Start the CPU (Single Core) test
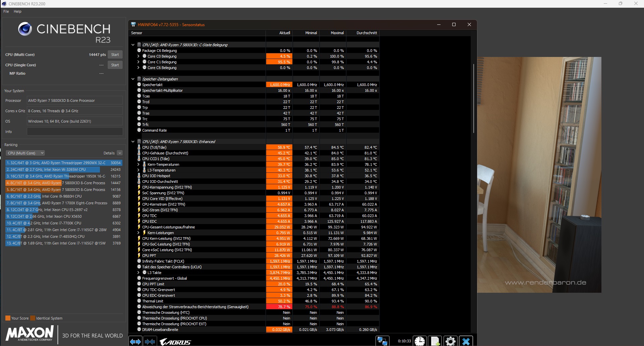 (115, 65)
